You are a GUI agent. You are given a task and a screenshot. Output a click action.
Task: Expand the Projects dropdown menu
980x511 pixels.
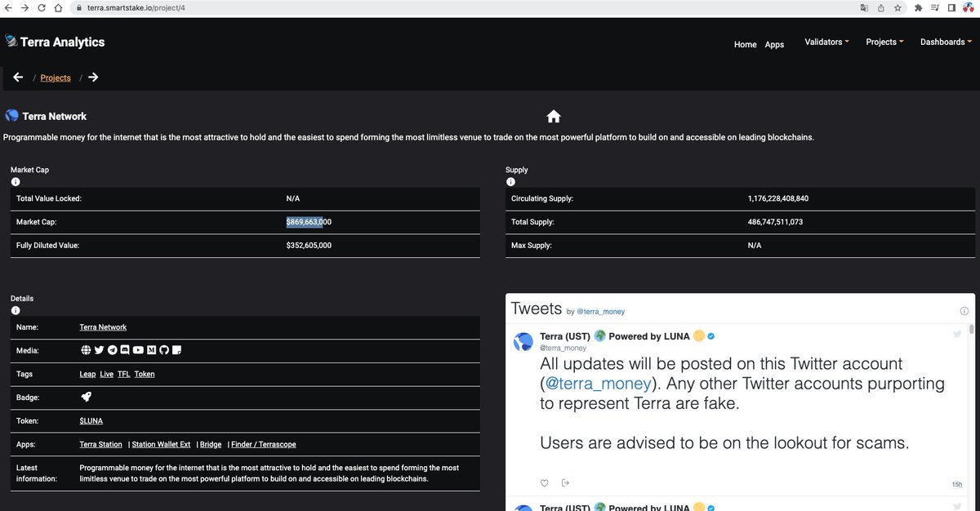pyautogui.click(x=885, y=42)
